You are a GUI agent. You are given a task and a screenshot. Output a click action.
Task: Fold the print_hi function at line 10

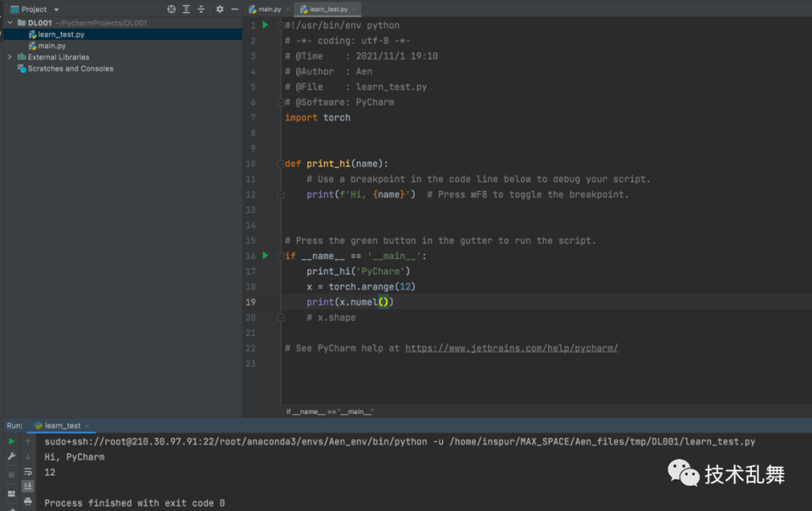click(280, 164)
